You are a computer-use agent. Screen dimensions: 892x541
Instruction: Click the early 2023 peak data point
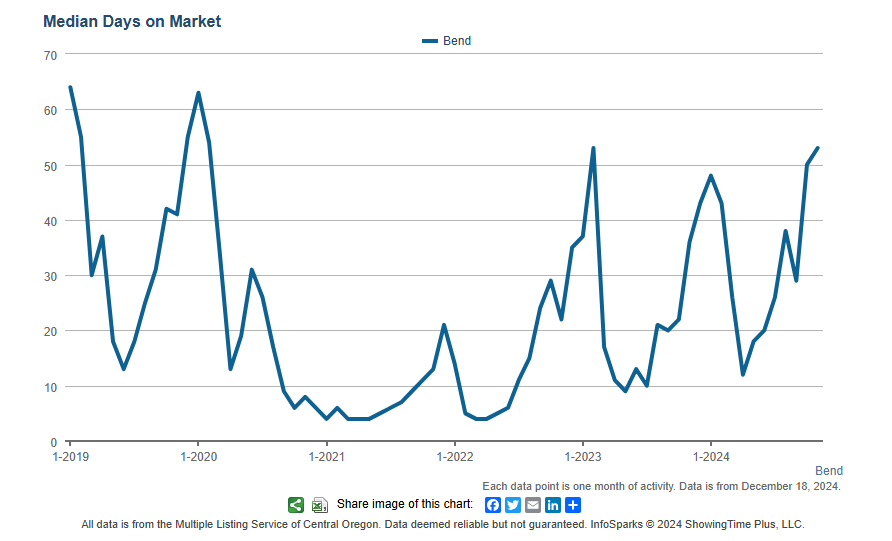point(593,148)
